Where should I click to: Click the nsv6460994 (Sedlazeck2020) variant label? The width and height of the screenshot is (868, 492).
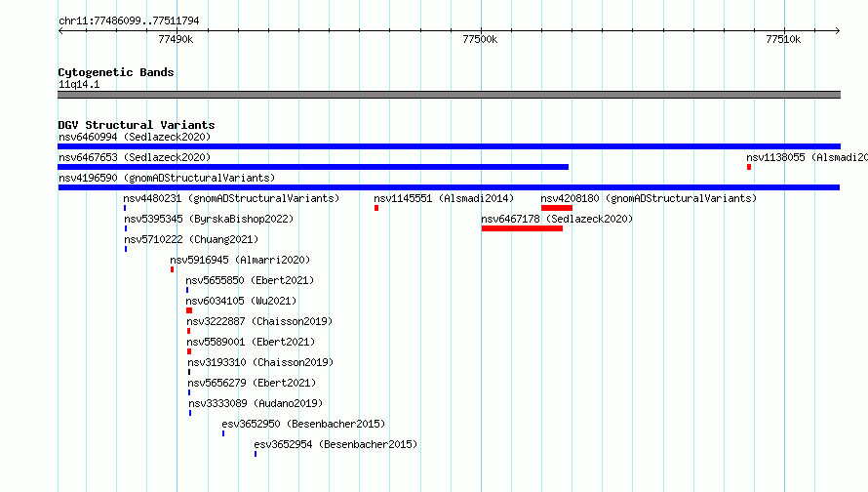click(135, 137)
